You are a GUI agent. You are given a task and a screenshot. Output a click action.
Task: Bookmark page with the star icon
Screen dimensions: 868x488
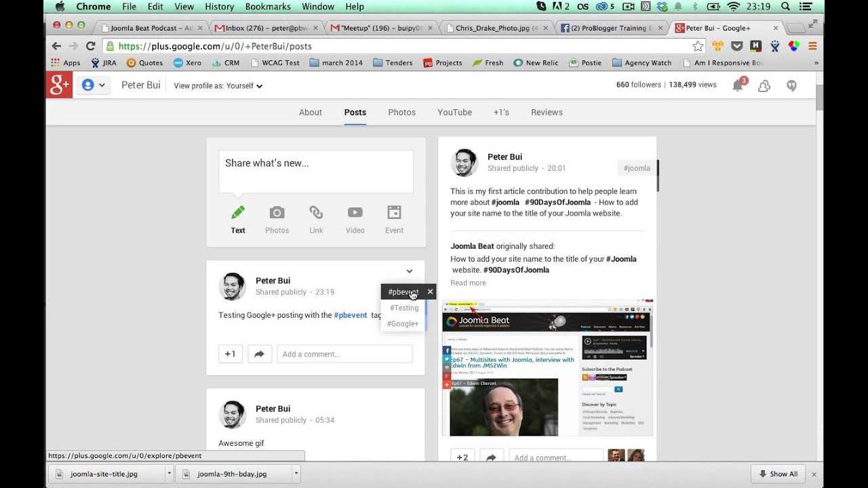point(698,46)
